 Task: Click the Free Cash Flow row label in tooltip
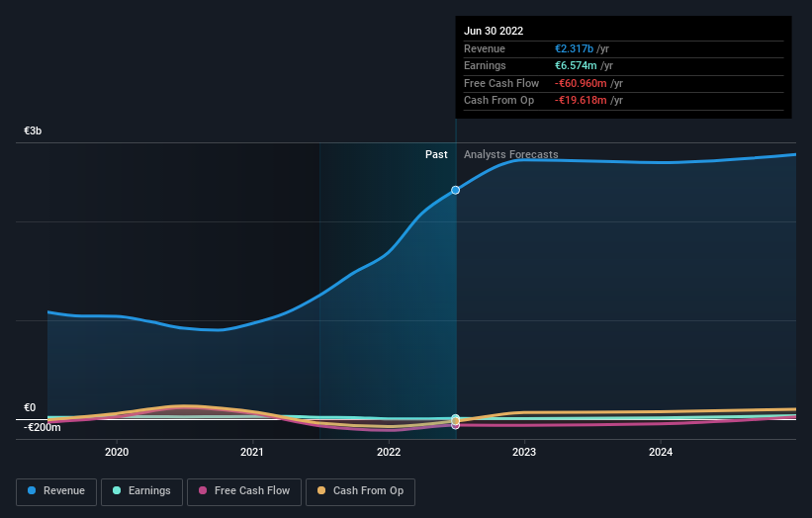pyautogui.click(x=501, y=83)
